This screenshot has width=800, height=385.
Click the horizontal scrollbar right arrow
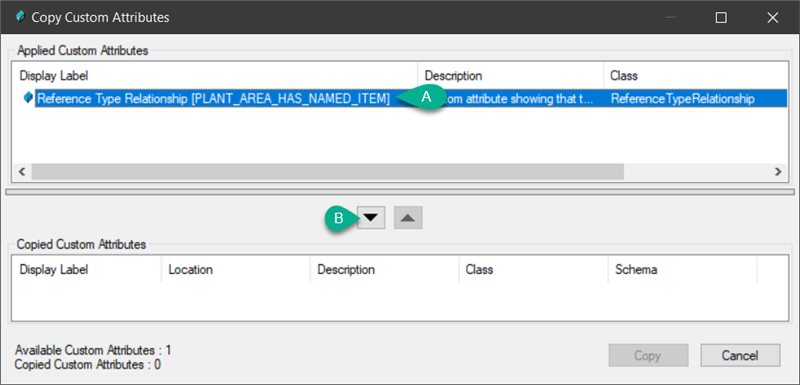(x=778, y=171)
